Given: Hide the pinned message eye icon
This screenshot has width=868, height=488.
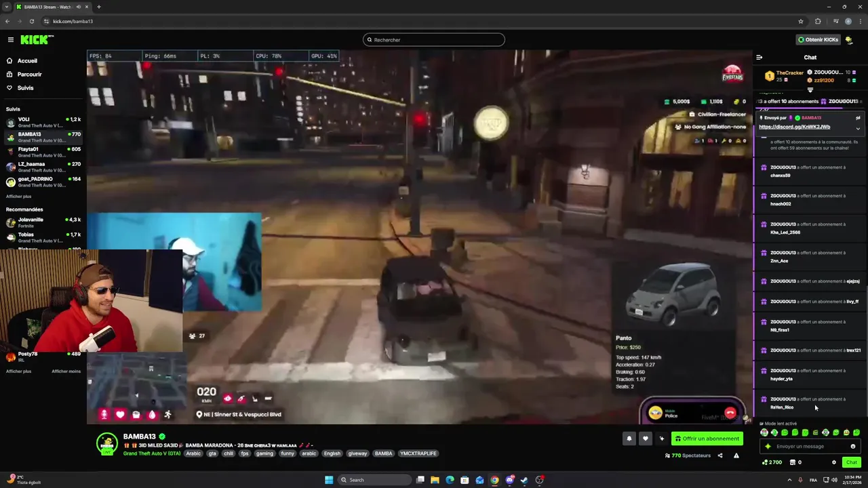Looking at the screenshot, I should click(x=858, y=118).
